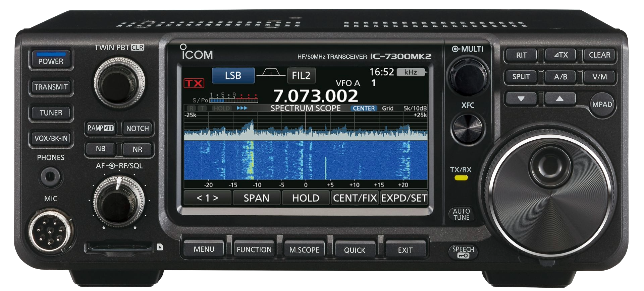The image size is (644, 291).
Task: Turn on NB noise blanker
Action: click(x=100, y=149)
